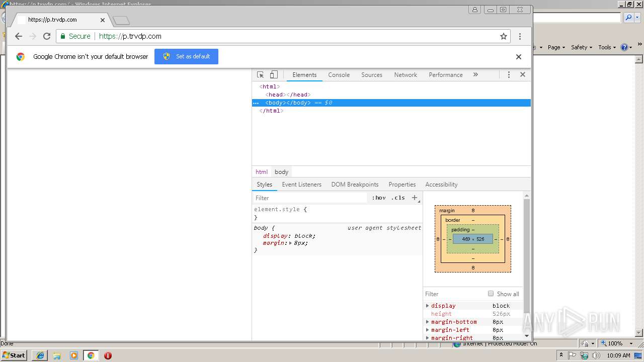Switch to the Network tab
Screen dimensions: 644x362
(x=406, y=75)
